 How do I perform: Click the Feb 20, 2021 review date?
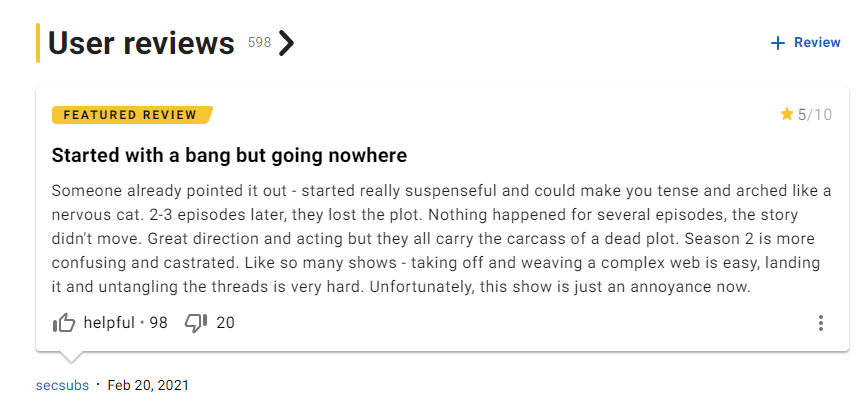point(148,385)
